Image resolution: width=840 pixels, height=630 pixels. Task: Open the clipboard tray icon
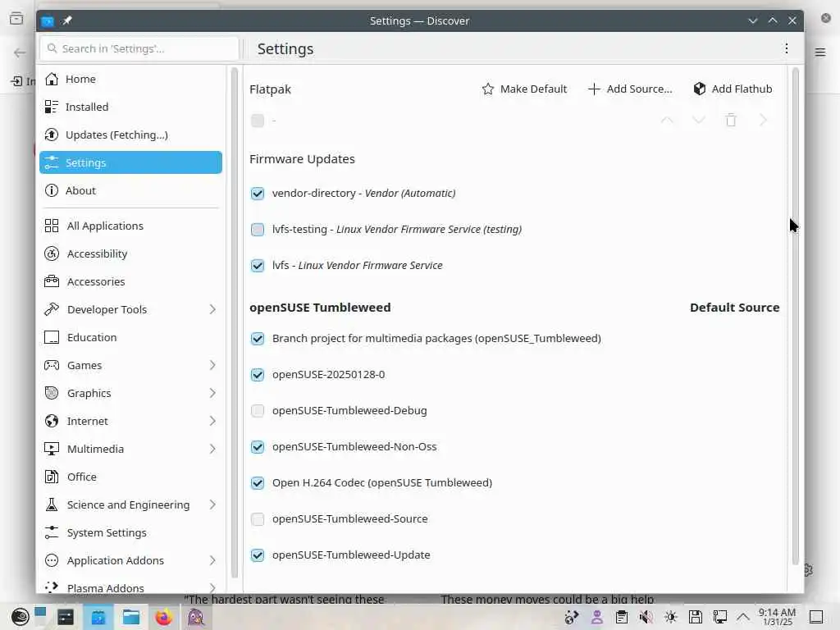pyautogui.click(x=622, y=617)
